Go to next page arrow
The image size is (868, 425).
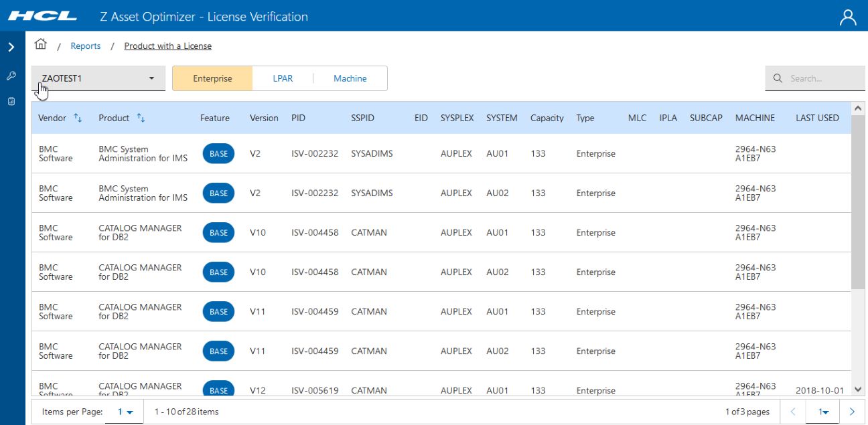tap(852, 412)
